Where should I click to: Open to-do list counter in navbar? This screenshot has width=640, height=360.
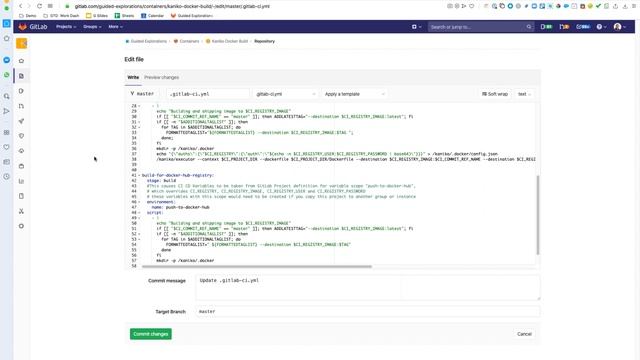coord(583,27)
